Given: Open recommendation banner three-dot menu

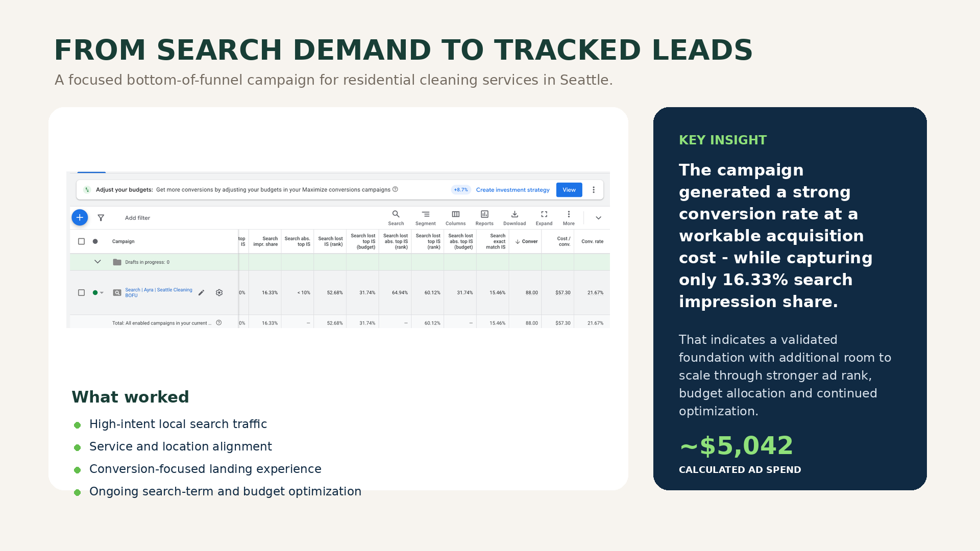Looking at the screenshot, I should coord(594,190).
